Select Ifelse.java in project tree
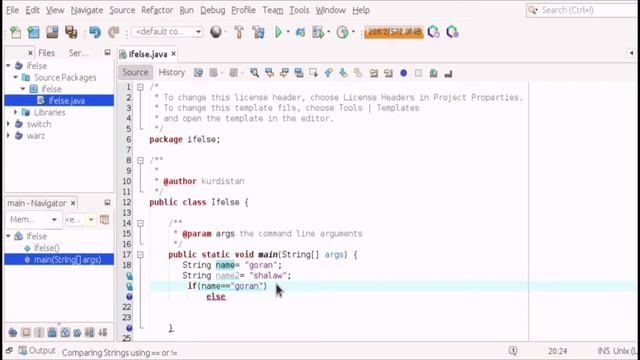This screenshot has width=640, height=360. tap(59, 100)
